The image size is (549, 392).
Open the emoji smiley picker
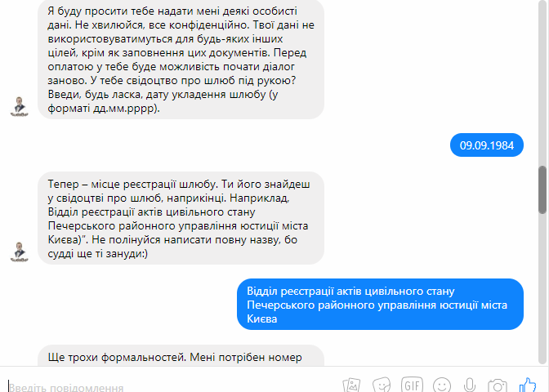point(442,385)
